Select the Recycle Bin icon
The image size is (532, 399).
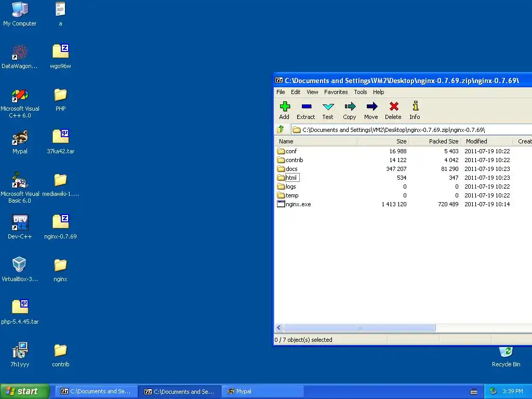pos(506,356)
